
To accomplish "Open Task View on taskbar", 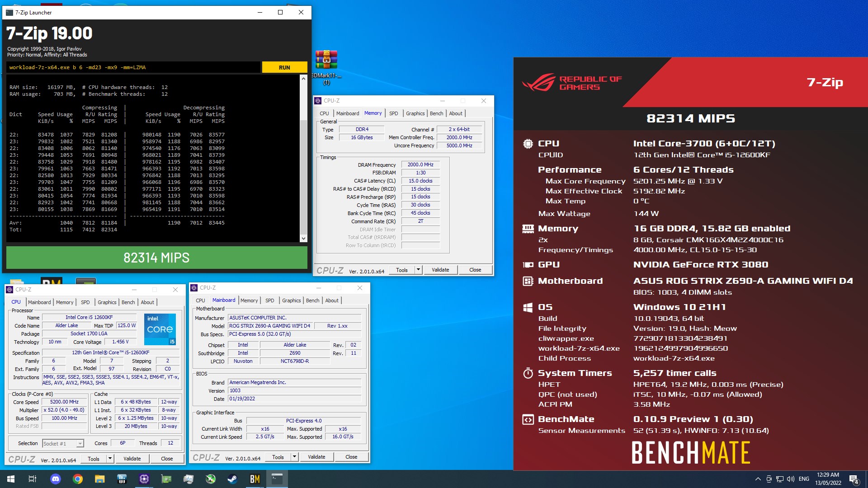I will coord(33,479).
